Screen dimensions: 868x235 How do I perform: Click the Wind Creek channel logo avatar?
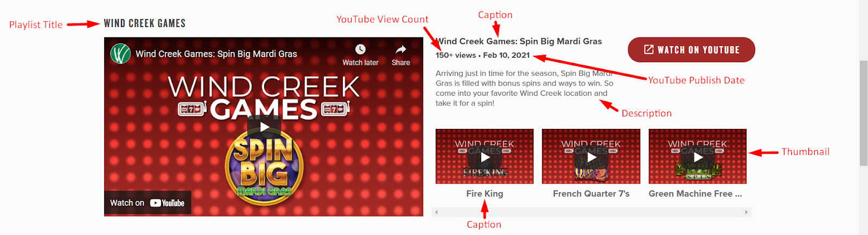click(120, 54)
